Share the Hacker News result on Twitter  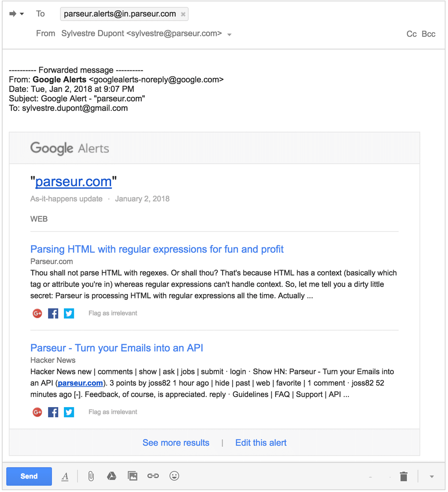(x=69, y=412)
